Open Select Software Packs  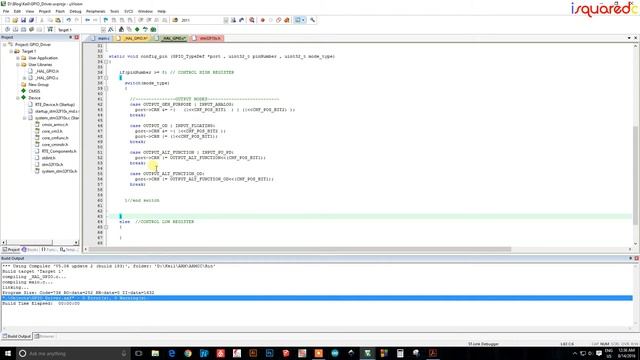(145, 29)
